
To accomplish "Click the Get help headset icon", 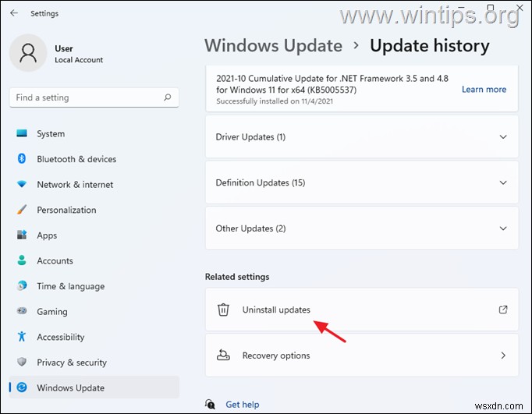I will click(x=210, y=404).
